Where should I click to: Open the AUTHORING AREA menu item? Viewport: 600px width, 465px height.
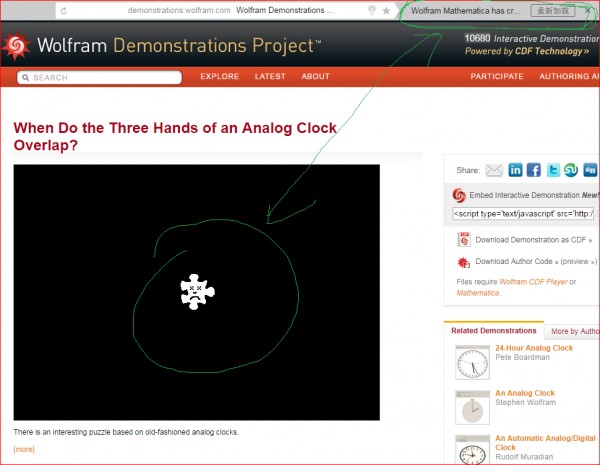[x=569, y=77]
